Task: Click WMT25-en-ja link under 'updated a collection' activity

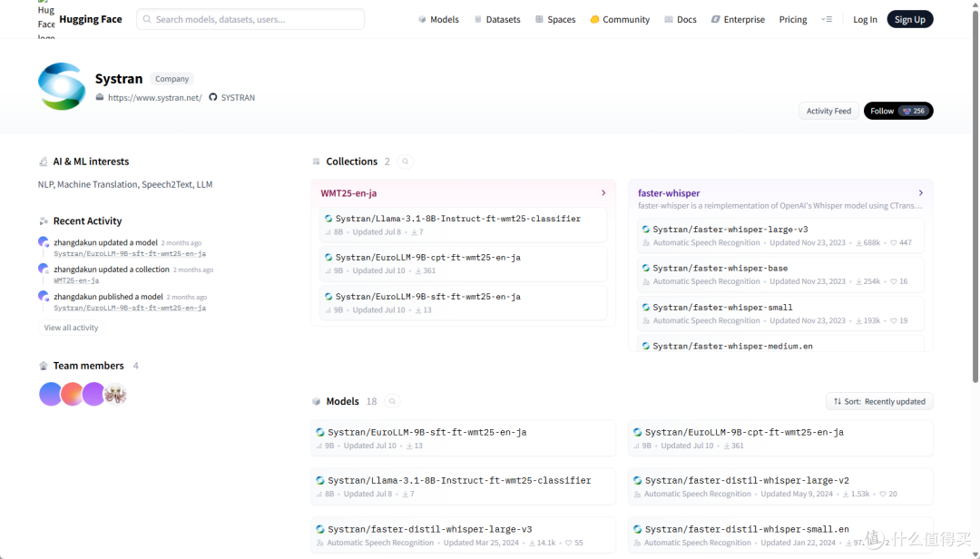Action: click(x=76, y=280)
